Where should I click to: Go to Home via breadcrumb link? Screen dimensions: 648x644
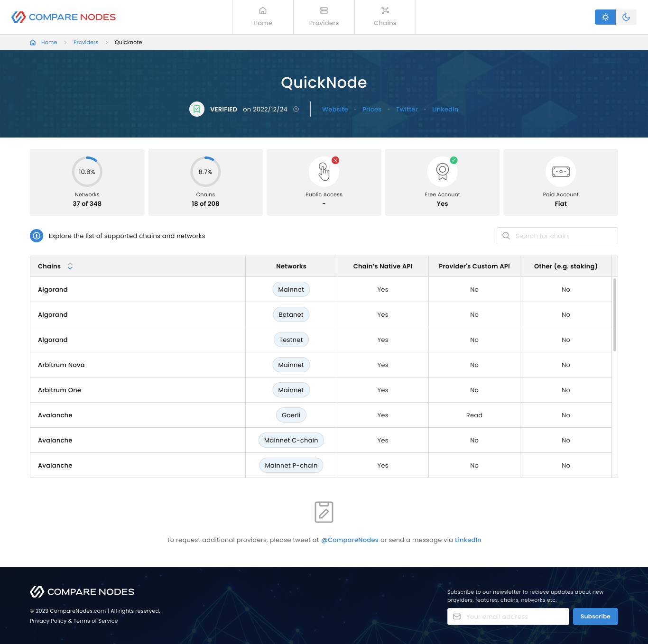49,42
